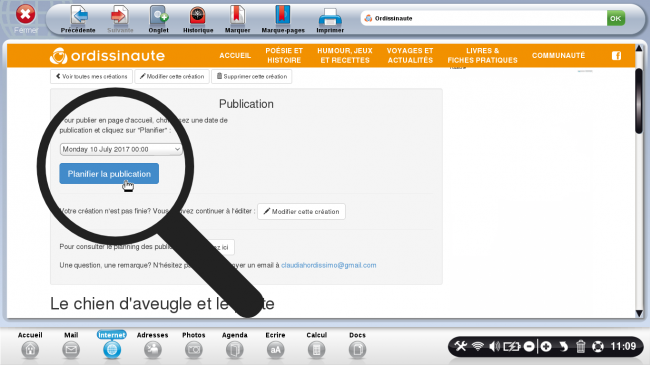650x365 pixels.
Task: Click the Suivante forward arrow
Action: tap(119, 15)
